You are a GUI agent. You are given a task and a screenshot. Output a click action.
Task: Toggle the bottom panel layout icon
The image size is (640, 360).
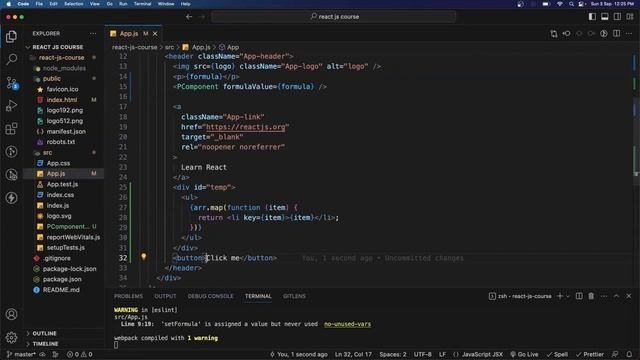click(604, 17)
